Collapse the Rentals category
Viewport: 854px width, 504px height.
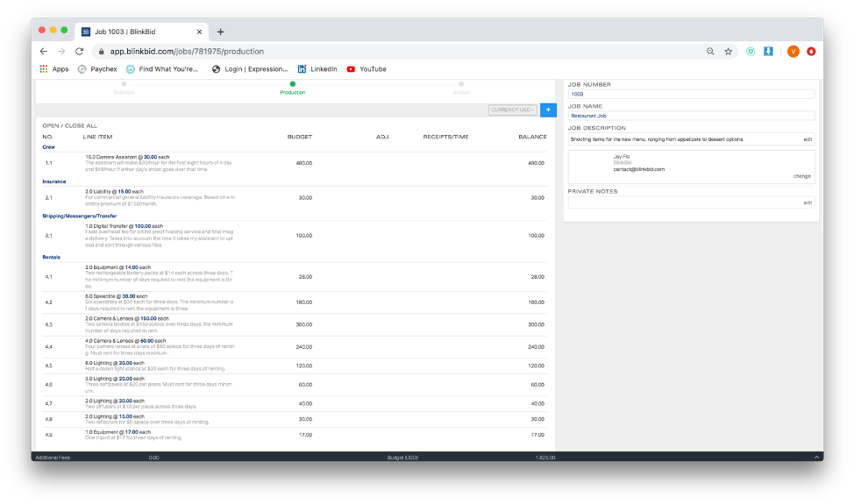pyautogui.click(x=51, y=257)
